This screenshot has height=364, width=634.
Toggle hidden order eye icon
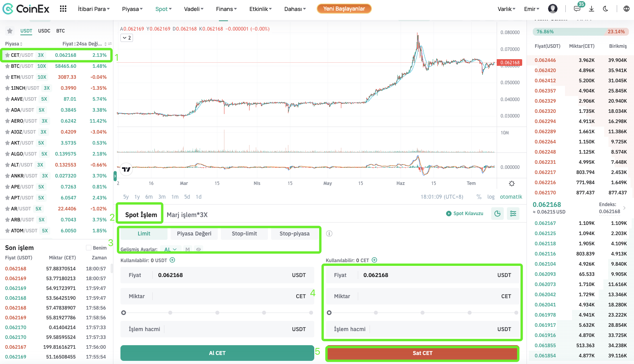(x=199, y=250)
